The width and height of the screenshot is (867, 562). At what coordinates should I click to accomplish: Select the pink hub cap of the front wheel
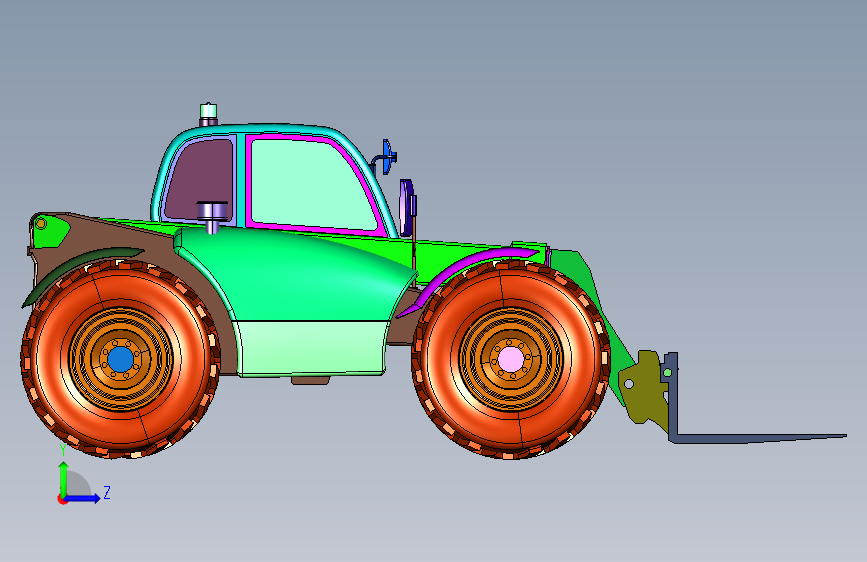(x=510, y=360)
